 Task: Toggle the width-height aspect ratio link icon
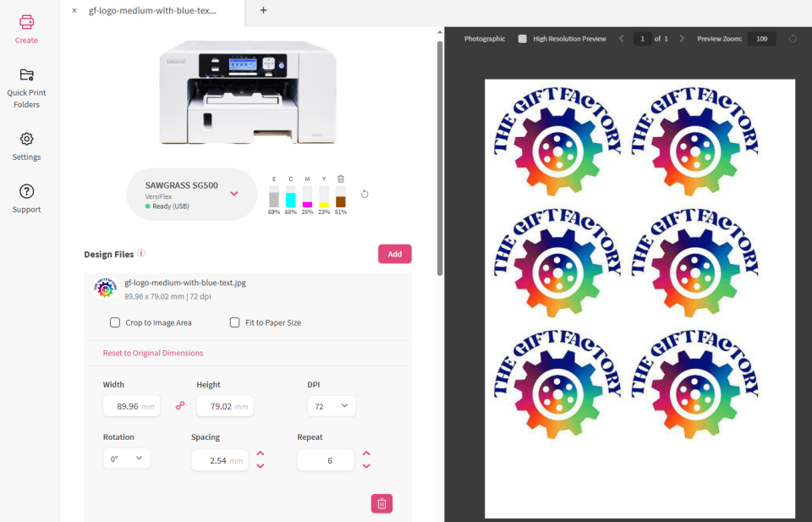click(x=179, y=406)
